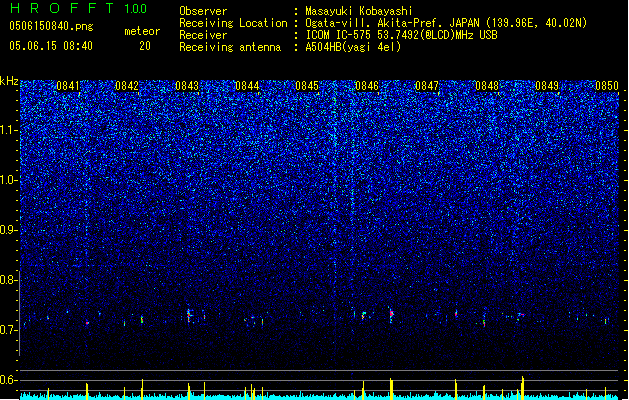629x400 pixels.
Task: Click the 0844 time marker
Action: [x=247, y=86]
